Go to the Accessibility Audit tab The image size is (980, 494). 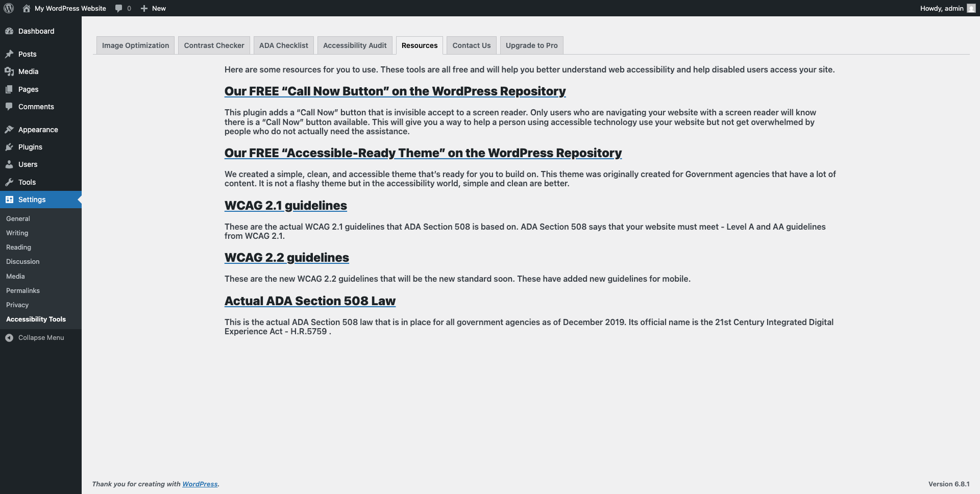(x=355, y=45)
